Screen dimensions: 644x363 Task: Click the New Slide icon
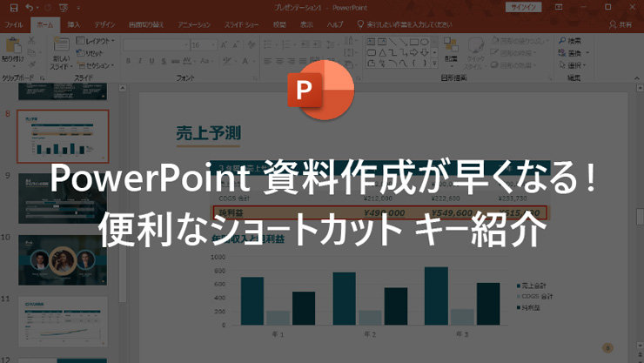[61, 44]
